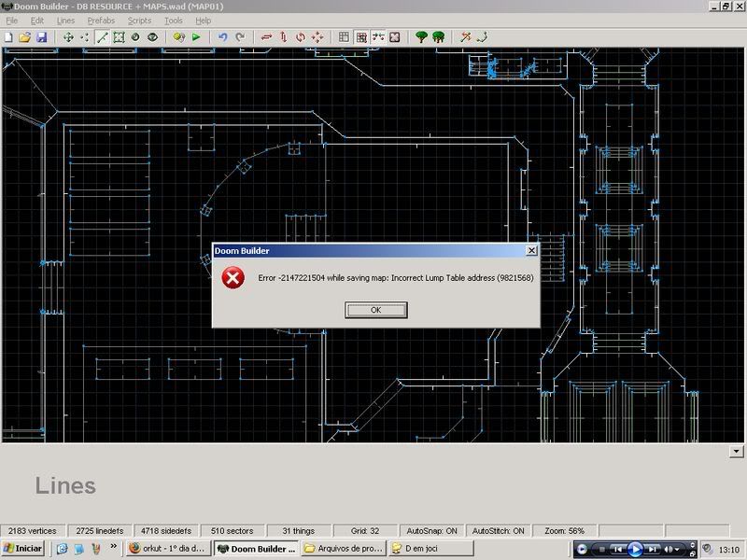Viewport: 747px width, 560px height.
Task: Toggle AutoStitch: ON in status bar
Action: pyautogui.click(x=498, y=530)
